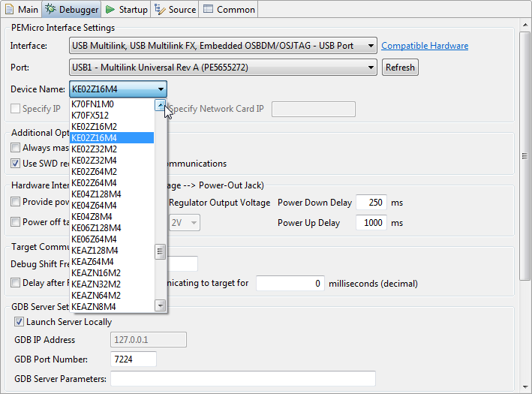Select KEAZN16M2 device
The width and height of the screenshot is (532, 394).
(112, 273)
